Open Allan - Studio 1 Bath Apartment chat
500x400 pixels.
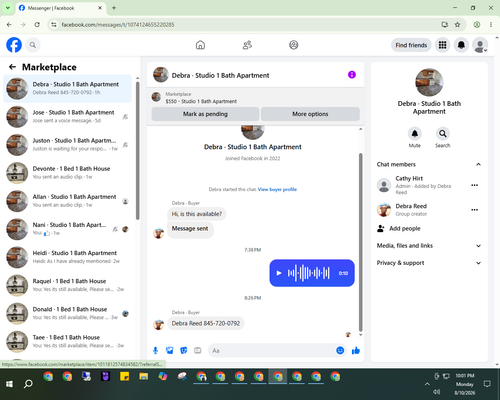click(x=67, y=201)
